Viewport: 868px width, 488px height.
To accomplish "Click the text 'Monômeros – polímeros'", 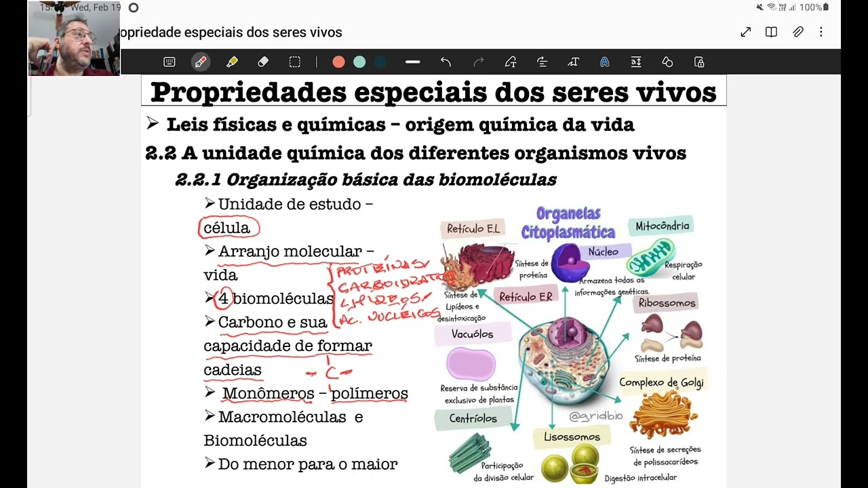I will click(x=315, y=393).
